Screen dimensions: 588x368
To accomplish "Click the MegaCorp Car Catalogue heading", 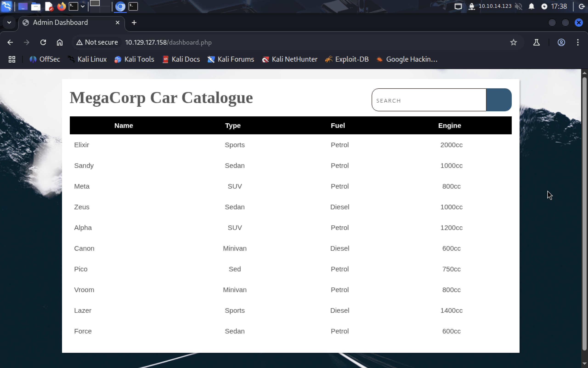I will pos(161,98).
